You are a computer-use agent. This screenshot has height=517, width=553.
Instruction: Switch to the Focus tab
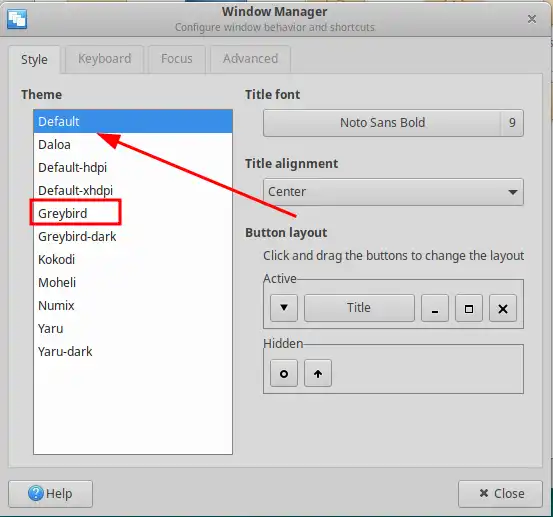[177, 59]
